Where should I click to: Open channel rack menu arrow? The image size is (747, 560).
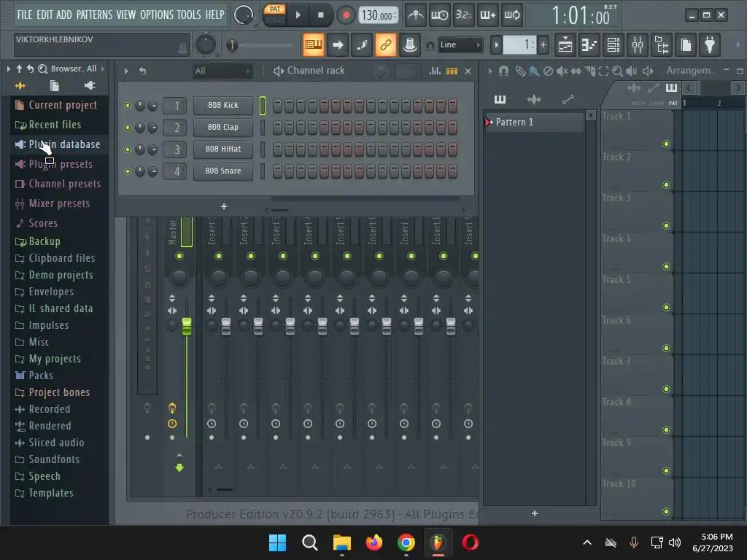pos(126,71)
